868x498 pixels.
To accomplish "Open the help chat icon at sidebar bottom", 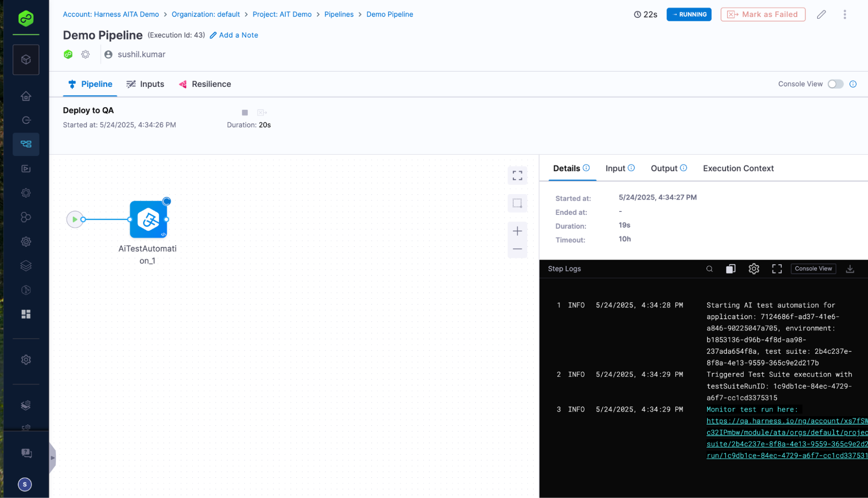I will (x=26, y=453).
